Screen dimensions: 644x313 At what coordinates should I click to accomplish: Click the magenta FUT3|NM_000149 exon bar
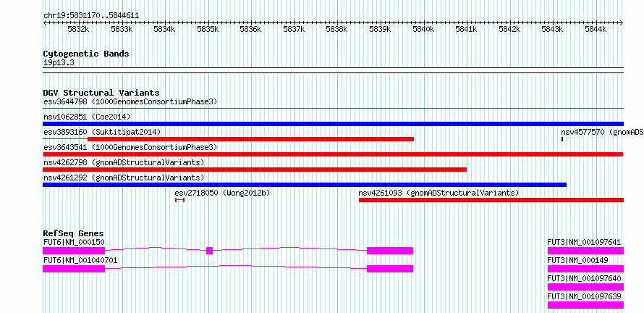point(585,269)
